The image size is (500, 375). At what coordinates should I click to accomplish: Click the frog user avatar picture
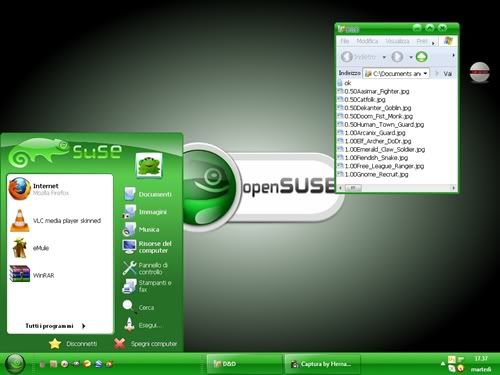[x=149, y=165]
